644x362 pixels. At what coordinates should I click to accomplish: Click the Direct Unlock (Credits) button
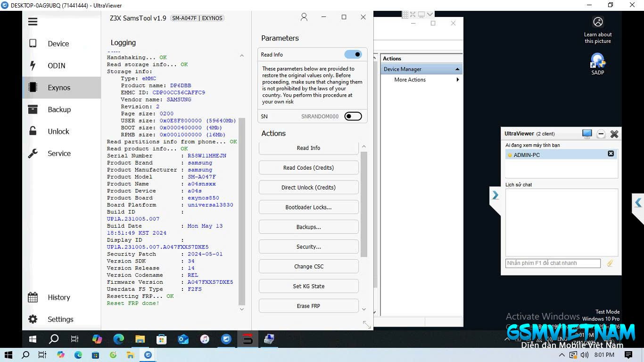pyautogui.click(x=309, y=188)
